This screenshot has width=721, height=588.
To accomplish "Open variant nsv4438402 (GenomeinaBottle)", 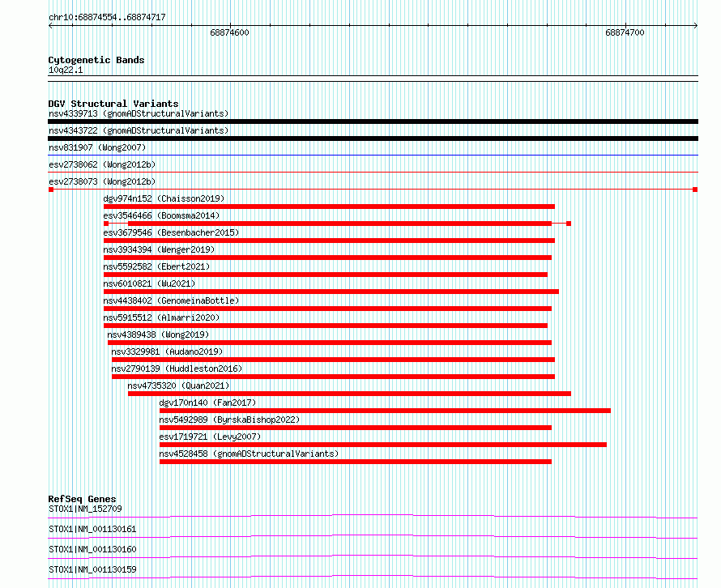I will pyautogui.click(x=171, y=300).
